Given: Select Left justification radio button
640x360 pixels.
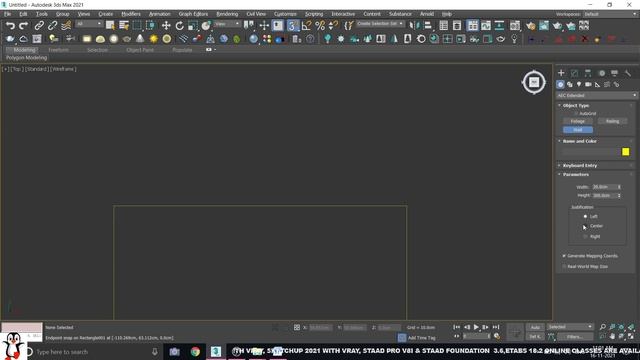Looking at the screenshot, I should (x=585, y=216).
